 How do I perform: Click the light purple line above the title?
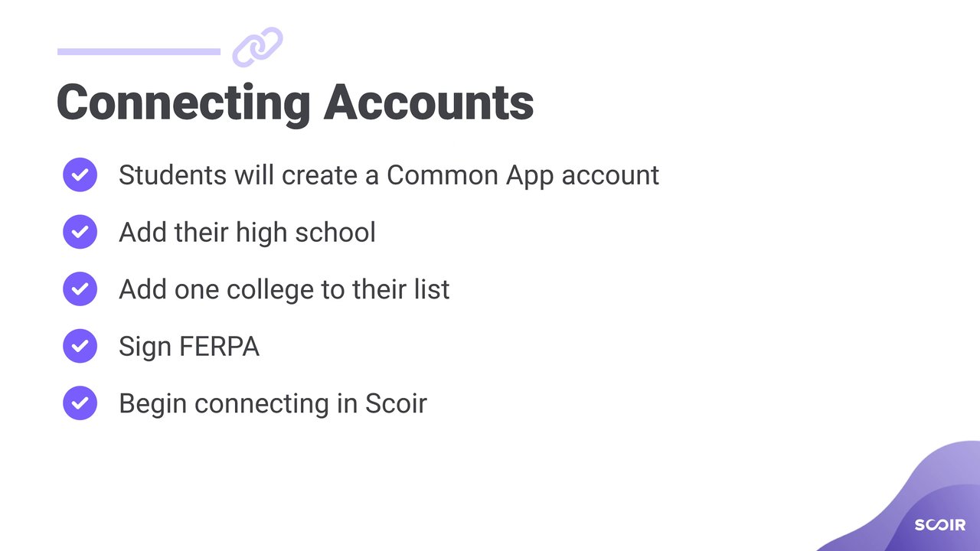point(139,52)
